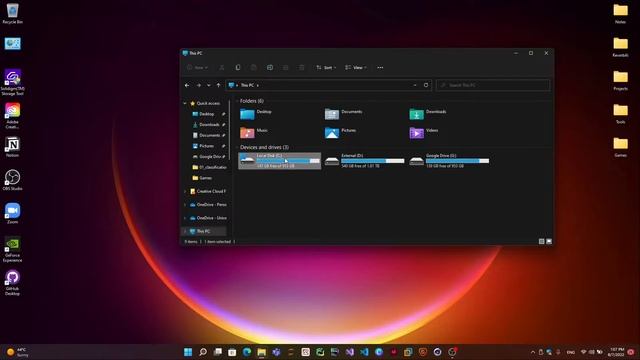Open the Pictures folder in Folders
Image resolution: width=640 pixels, height=360 pixels.
coord(340,133)
